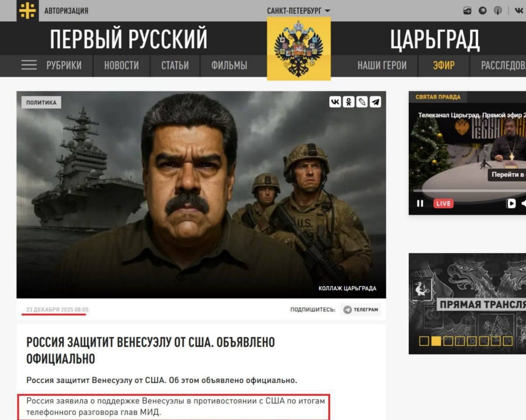Viewport: 526px width, 420px height.
Task: Open the VK icon in top header
Action: pyautogui.click(x=519, y=11)
